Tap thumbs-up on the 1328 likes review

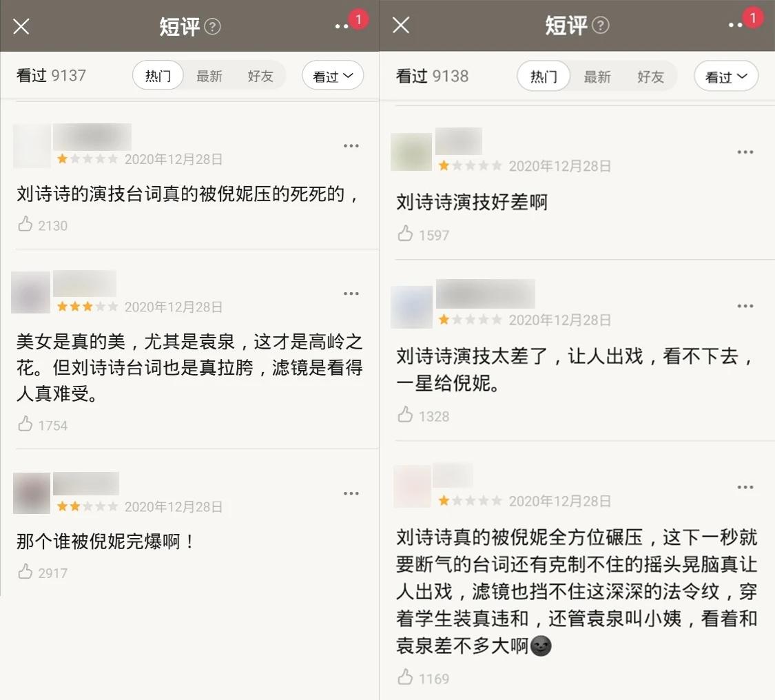[x=405, y=415]
